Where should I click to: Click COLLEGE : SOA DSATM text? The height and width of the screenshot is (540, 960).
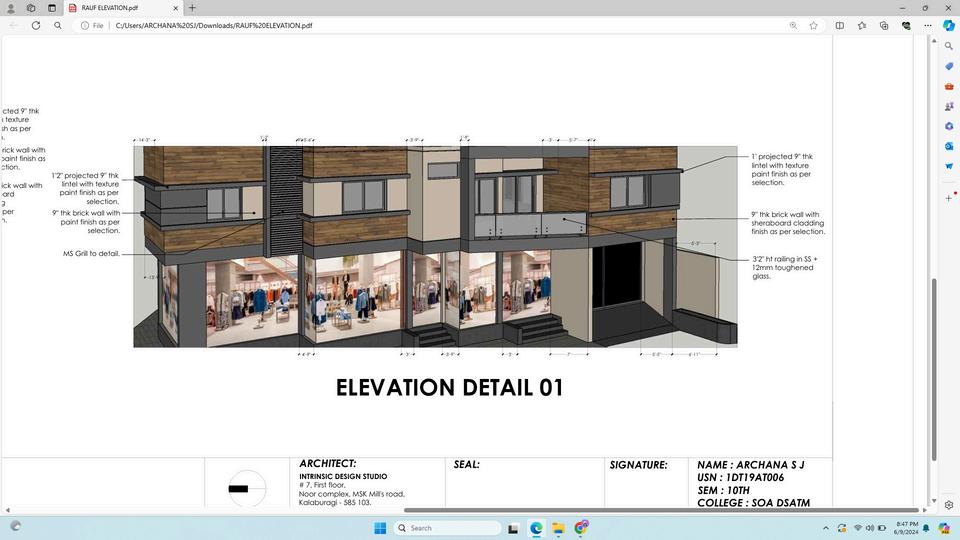click(x=754, y=503)
